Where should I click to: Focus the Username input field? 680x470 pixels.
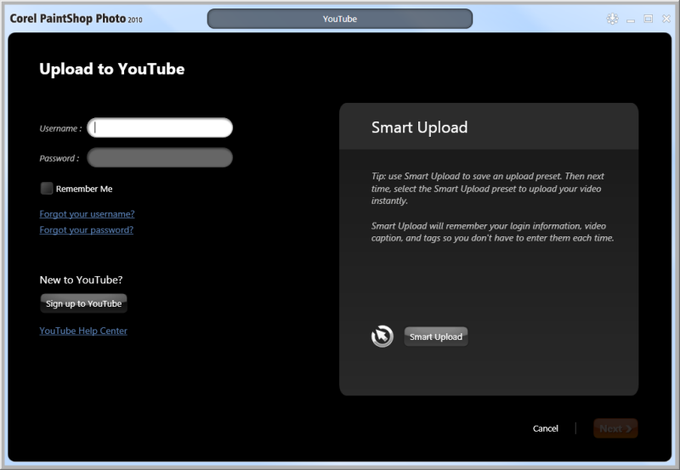pos(160,127)
